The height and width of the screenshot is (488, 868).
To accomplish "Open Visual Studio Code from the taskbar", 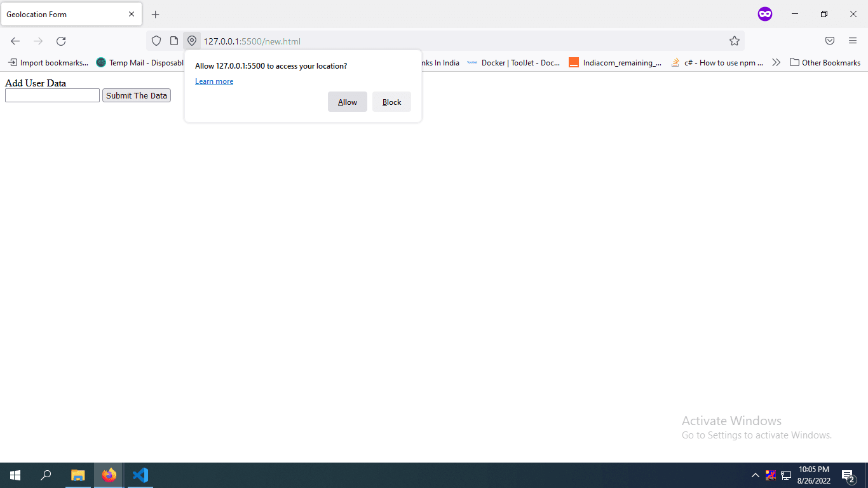I will point(140,475).
